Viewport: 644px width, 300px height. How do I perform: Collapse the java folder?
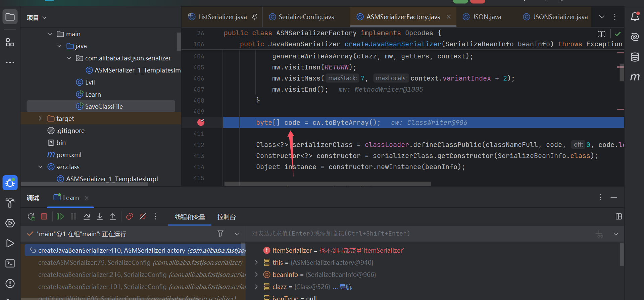point(59,46)
